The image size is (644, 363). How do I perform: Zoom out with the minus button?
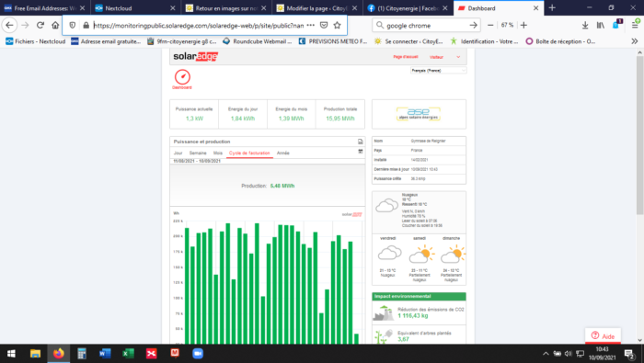(x=490, y=25)
